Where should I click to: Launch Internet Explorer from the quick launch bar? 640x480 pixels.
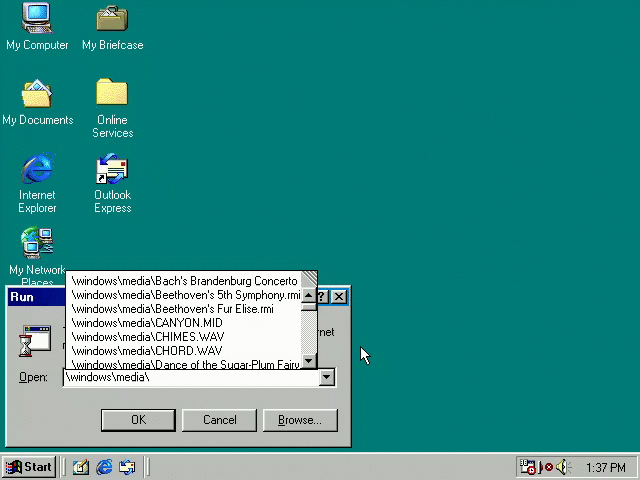[x=104, y=467]
